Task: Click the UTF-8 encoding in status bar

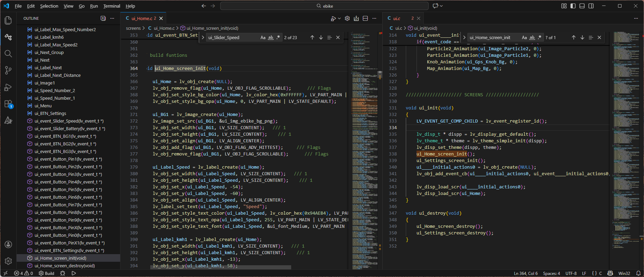Action: (x=571, y=273)
